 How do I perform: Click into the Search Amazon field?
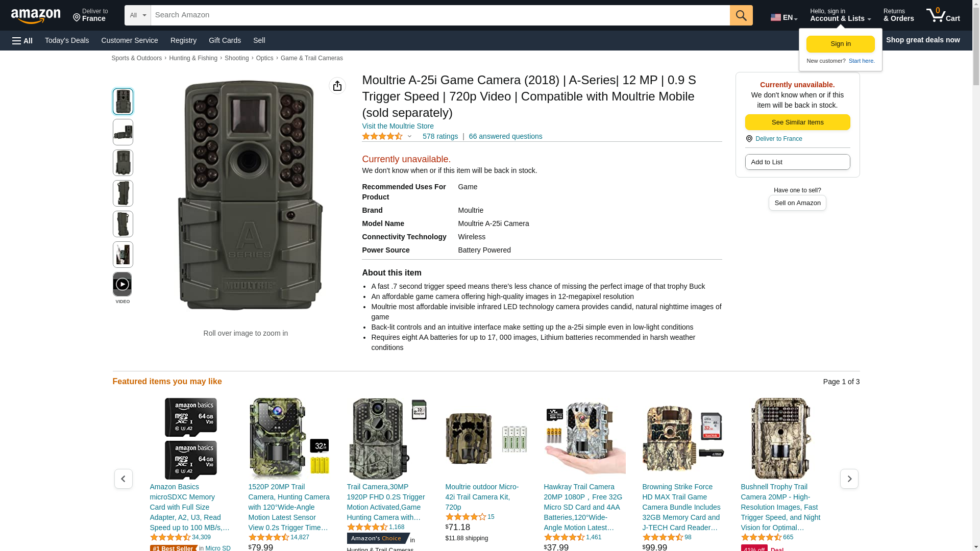click(440, 15)
